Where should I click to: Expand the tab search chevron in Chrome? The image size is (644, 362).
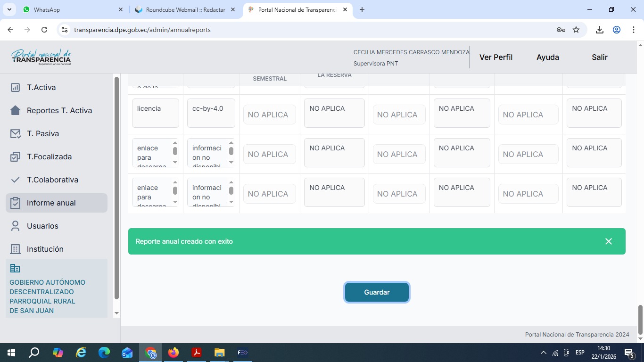[9, 9]
